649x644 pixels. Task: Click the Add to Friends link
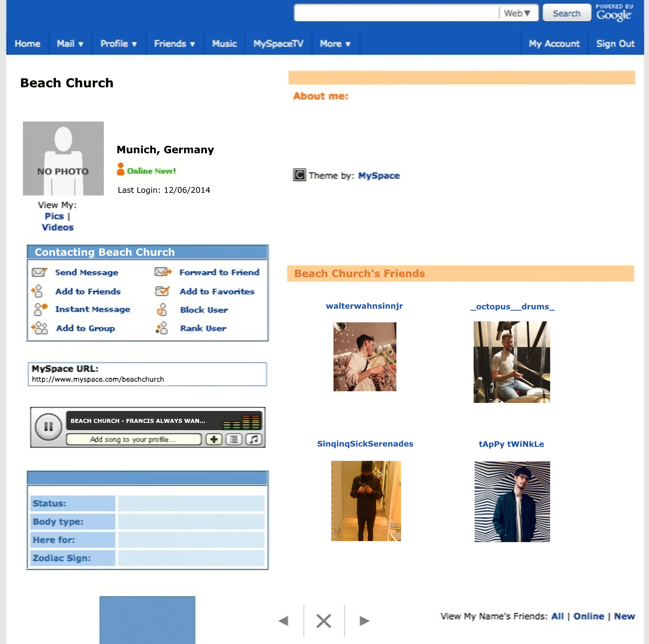click(x=88, y=291)
